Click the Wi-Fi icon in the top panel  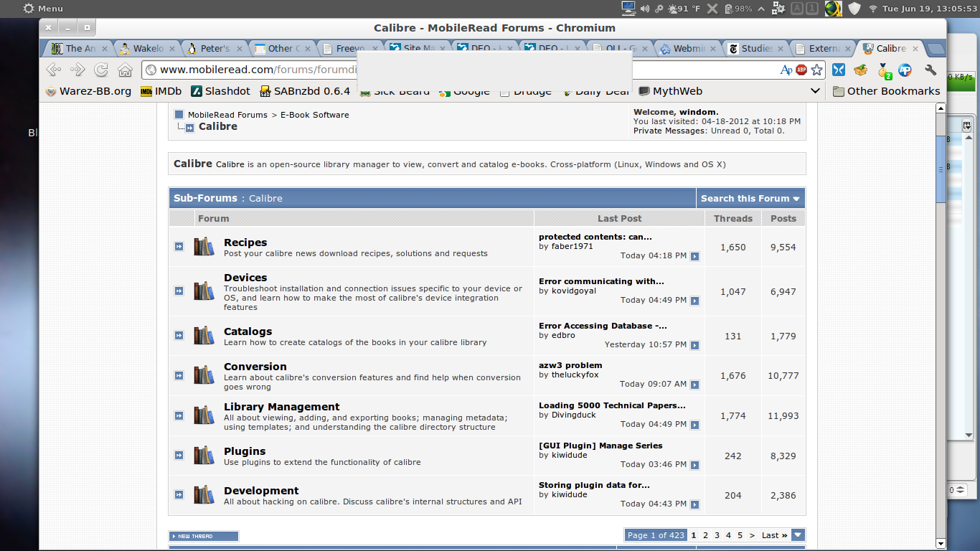point(873,9)
